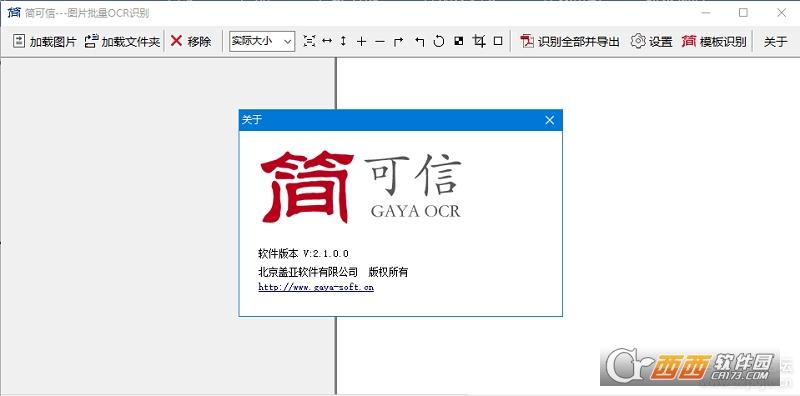The height and width of the screenshot is (396, 800).
Task: Open 设置 settings with gear icon
Action: coord(652,41)
